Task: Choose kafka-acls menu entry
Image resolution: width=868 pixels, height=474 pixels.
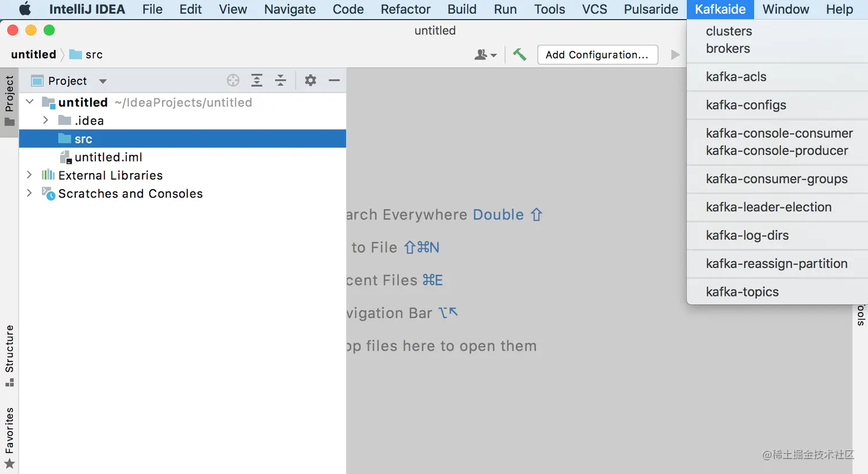Action: click(777, 76)
